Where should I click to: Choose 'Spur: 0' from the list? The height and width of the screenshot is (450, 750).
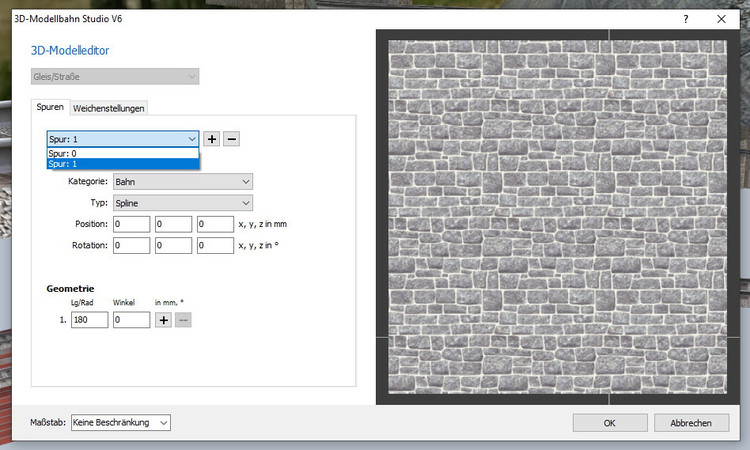point(123,154)
